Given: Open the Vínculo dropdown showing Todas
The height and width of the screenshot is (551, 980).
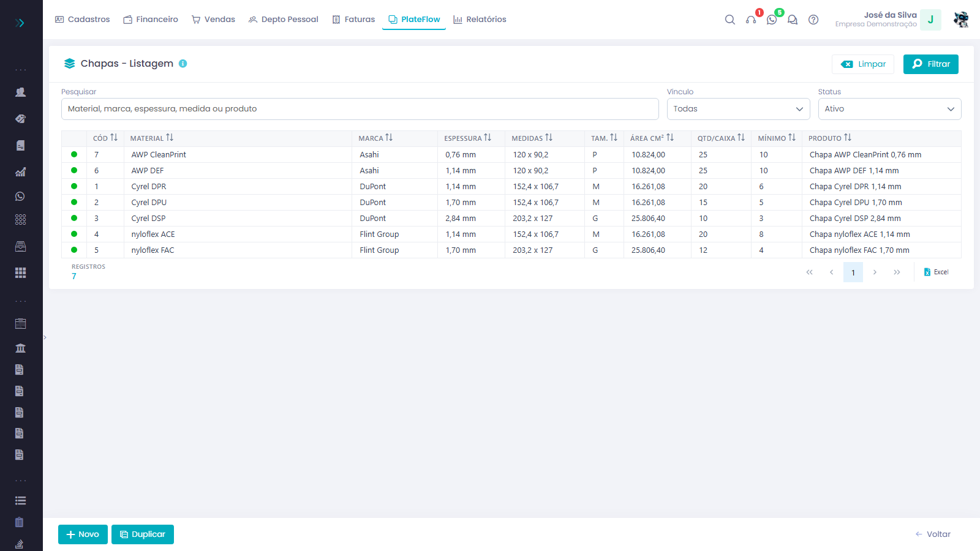Looking at the screenshot, I should [x=738, y=109].
